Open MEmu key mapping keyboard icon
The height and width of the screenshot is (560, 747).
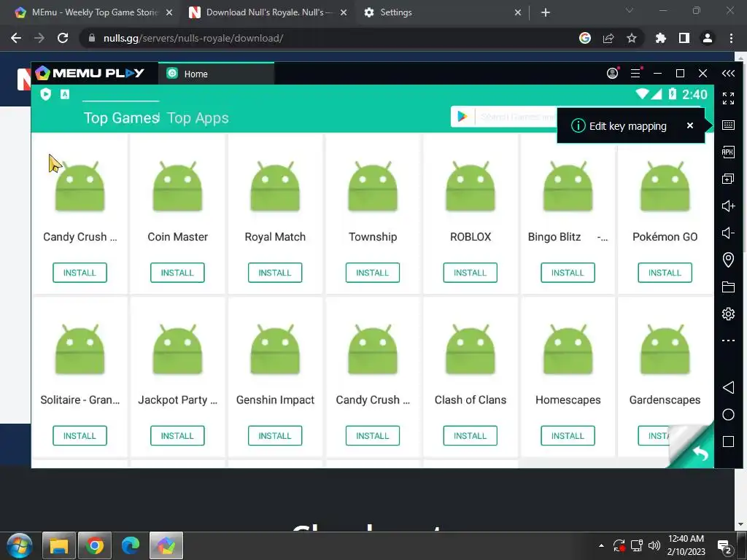coord(728,125)
